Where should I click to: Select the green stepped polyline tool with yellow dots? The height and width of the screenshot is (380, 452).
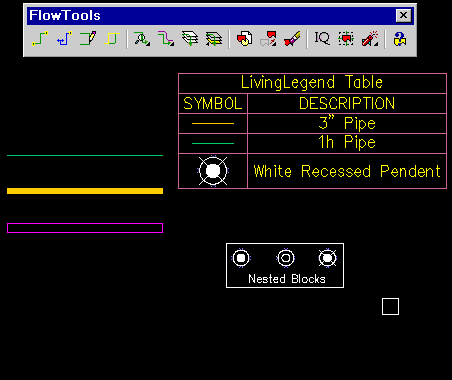(x=40, y=39)
